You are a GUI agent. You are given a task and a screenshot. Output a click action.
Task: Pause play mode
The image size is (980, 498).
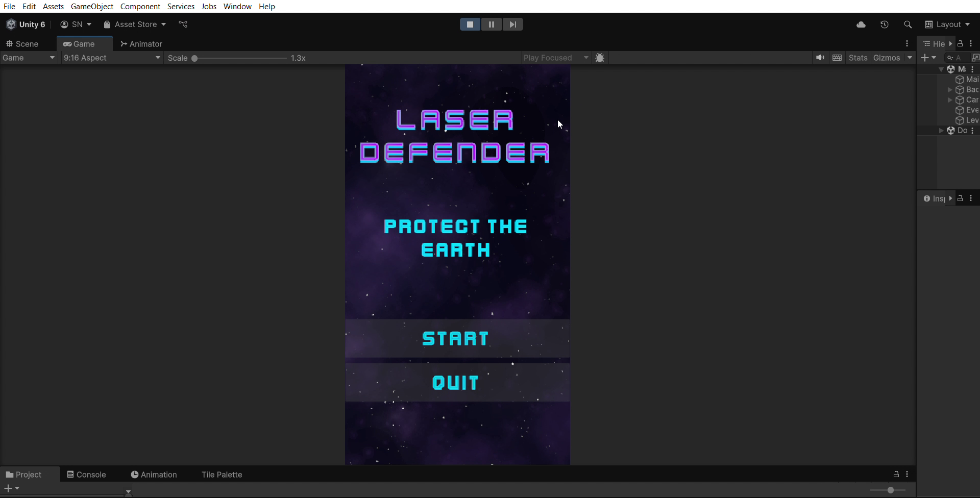[x=491, y=24]
